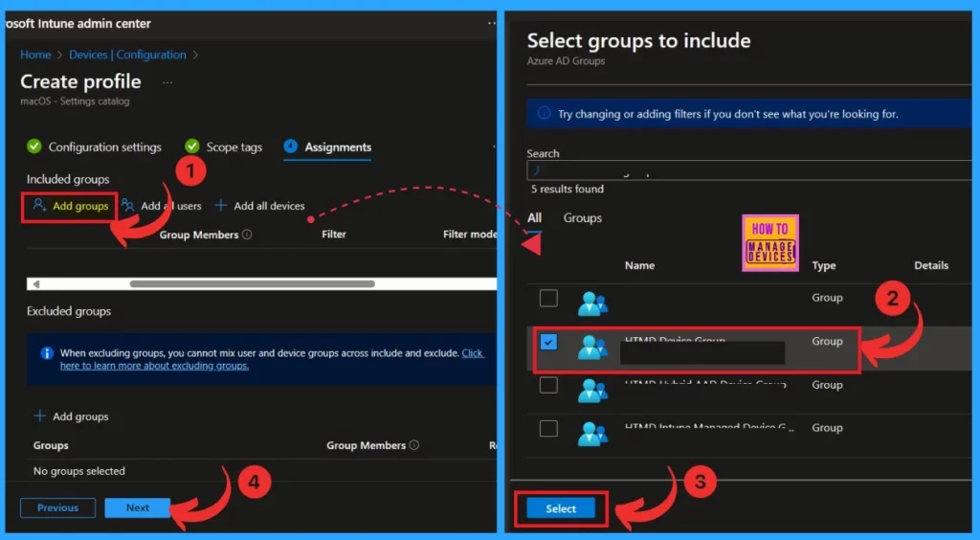Click 'No groups selected' text
980x540 pixels.
coord(79,471)
